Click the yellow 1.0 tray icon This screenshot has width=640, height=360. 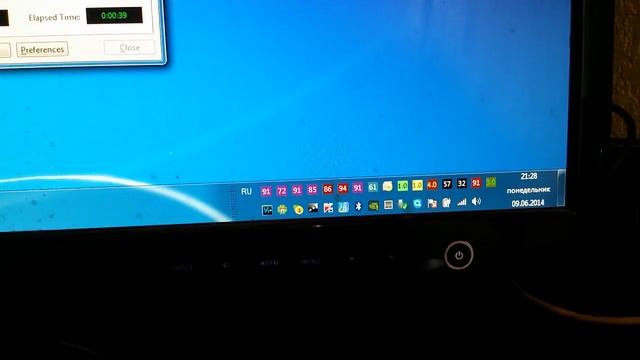(417, 185)
